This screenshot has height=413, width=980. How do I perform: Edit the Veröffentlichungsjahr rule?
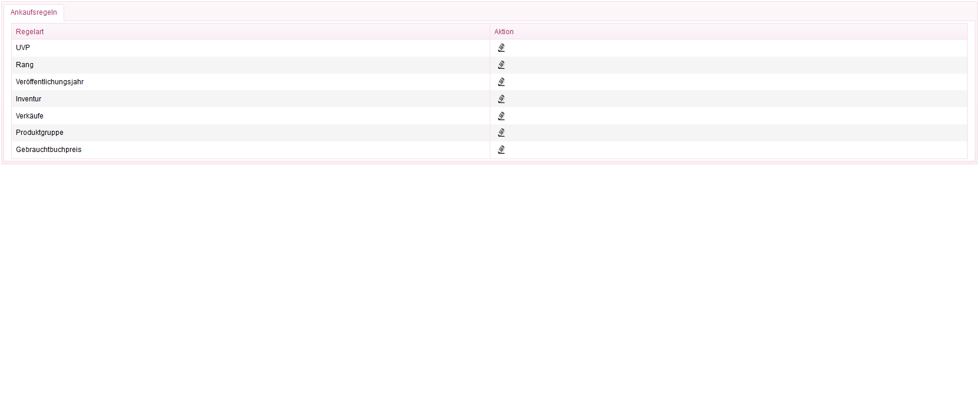pyautogui.click(x=501, y=82)
